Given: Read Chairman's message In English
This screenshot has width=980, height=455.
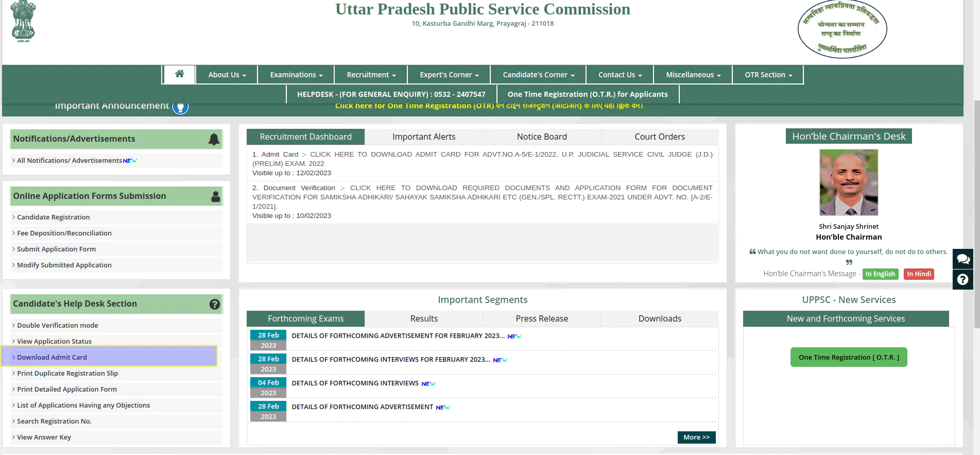Looking at the screenshot, I should coord(880,274).
